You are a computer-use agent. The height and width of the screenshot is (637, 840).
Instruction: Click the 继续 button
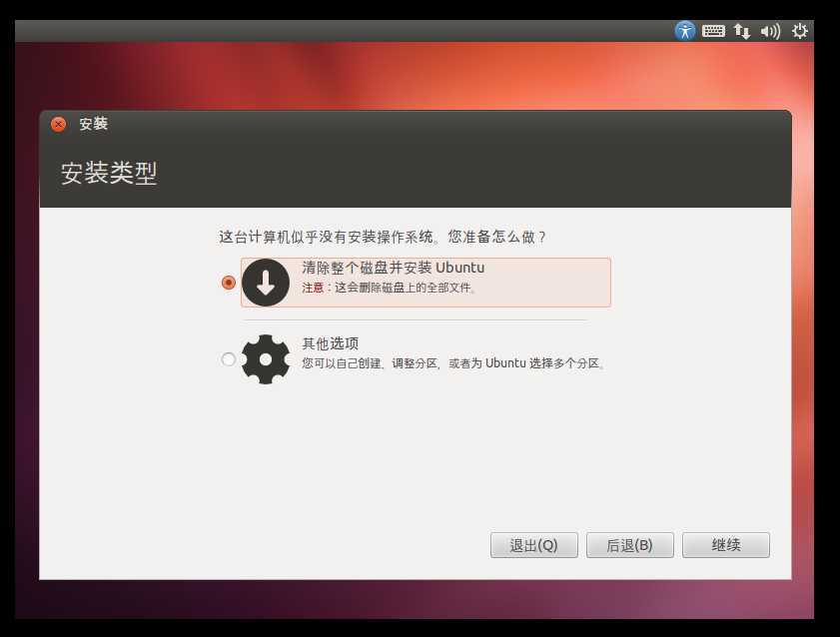point(725,544)
